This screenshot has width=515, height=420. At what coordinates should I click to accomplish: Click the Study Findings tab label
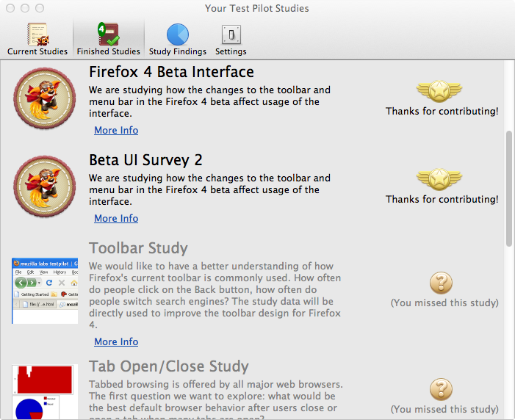[x=178, y=51]
